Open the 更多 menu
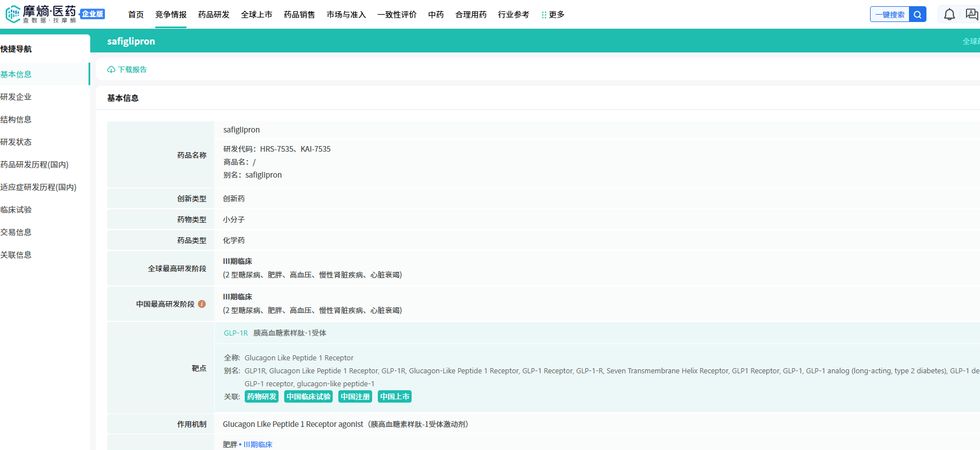Viewport: 980px width, 450px height. (x=553, y=15)
